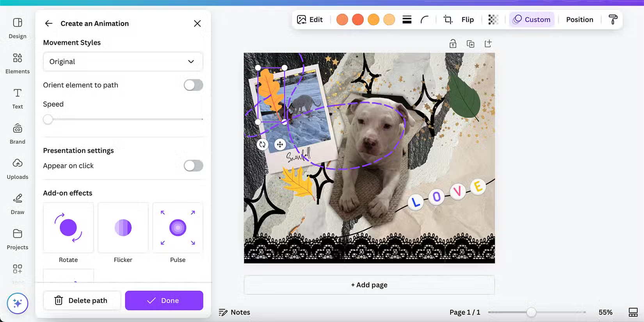Click the Speed slider handle

(x=48, y=119)
